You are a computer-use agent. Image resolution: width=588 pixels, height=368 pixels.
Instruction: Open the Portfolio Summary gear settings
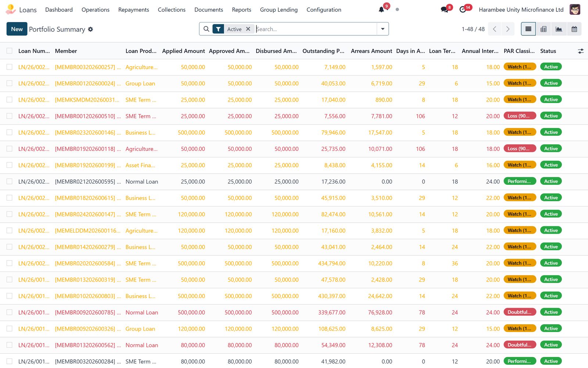[90, 29]
